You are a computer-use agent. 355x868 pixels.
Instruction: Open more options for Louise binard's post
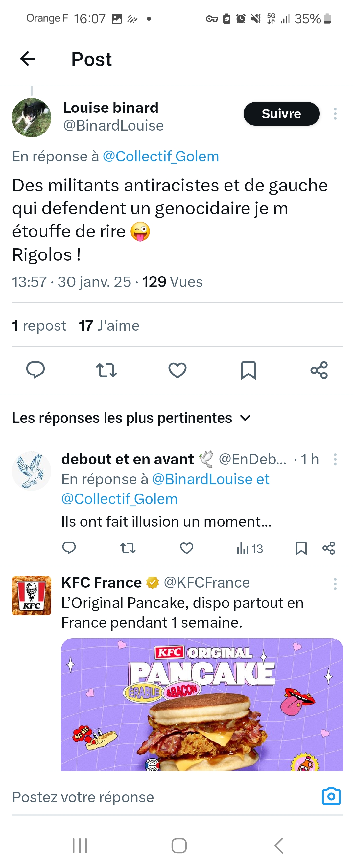pyautogui.click(x=335, y=114)
